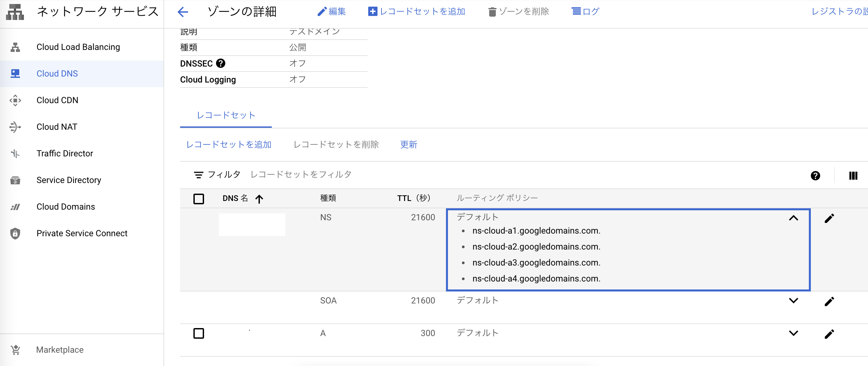Screen dimensions: 868x366
Task: Click the Network Services logo icon
Action: coord(15,12)
